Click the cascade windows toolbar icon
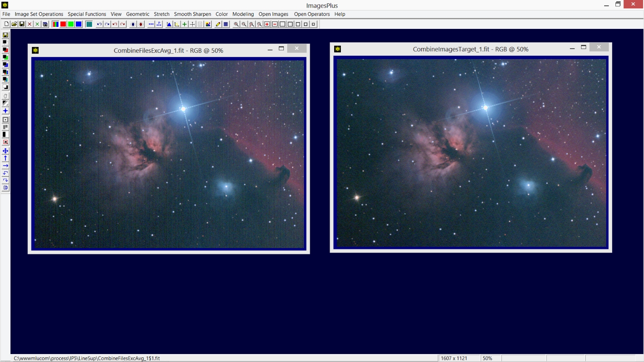Image resolution: width=644 pixels, height=362 pixels. [45, 24]
